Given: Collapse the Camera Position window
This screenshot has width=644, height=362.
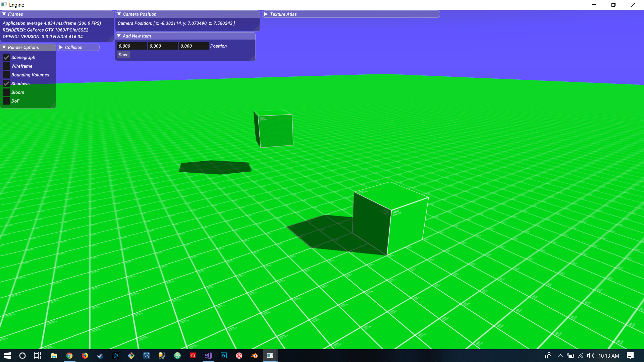Looking at the screenshot, I should pyautogui.click(x=119, y=14).
